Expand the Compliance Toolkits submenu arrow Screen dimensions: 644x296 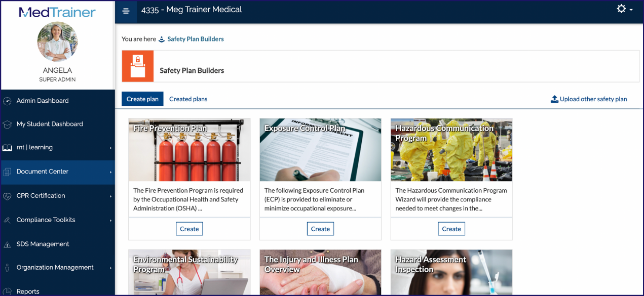click(110, 220)
